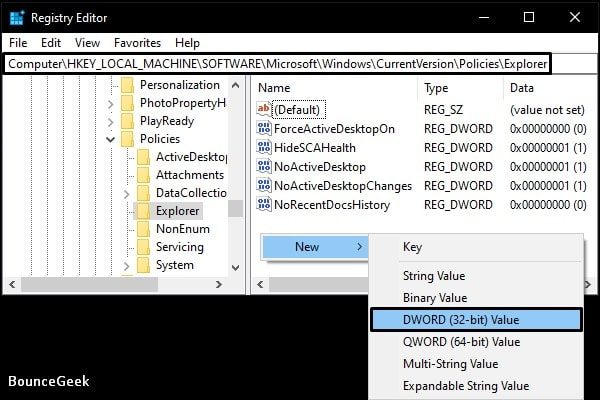
Task: Select QWORD (64-bit) Value option
Action: click(476, 342)
